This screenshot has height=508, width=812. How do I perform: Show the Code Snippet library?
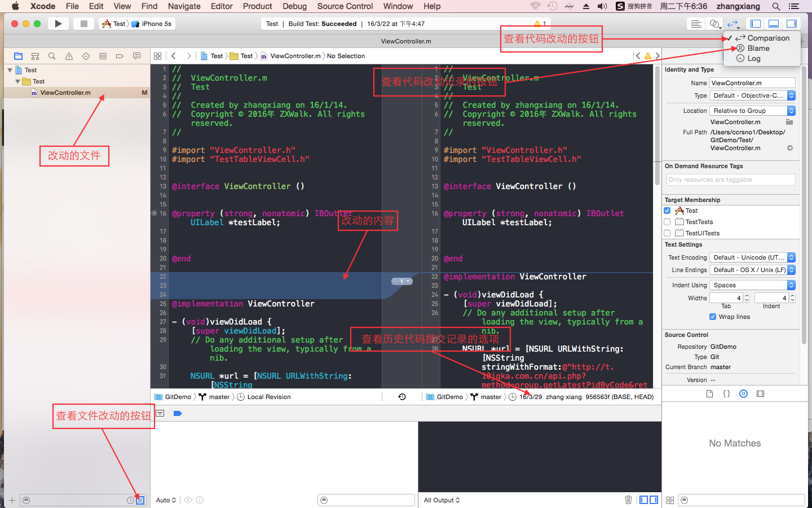pyautogui.click(x=726, y=393)
